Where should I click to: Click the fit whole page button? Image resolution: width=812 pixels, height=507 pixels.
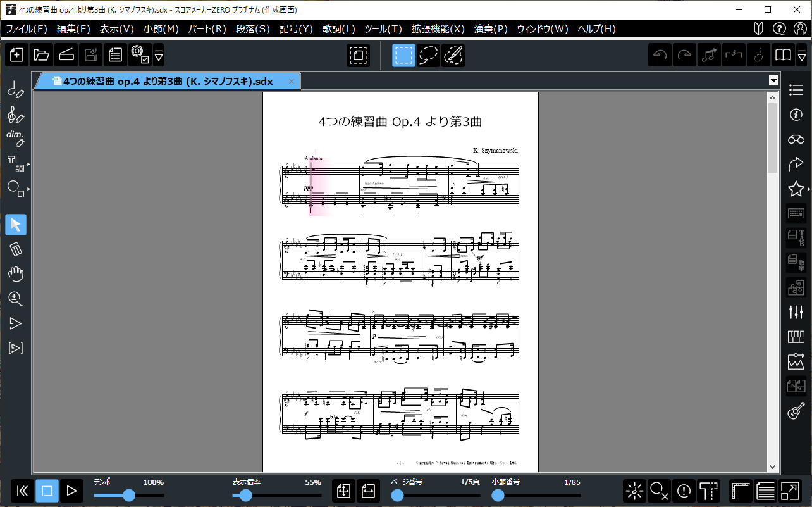tap(343, 491)
